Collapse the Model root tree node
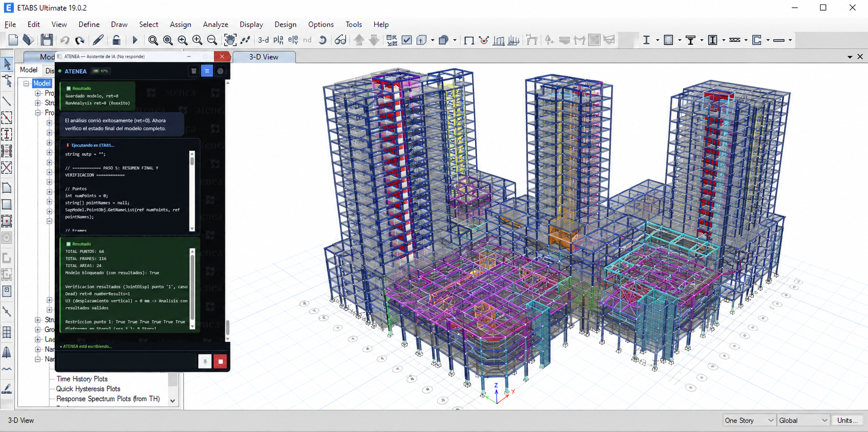Screen dimensions: 868x432 click(26, 83)
